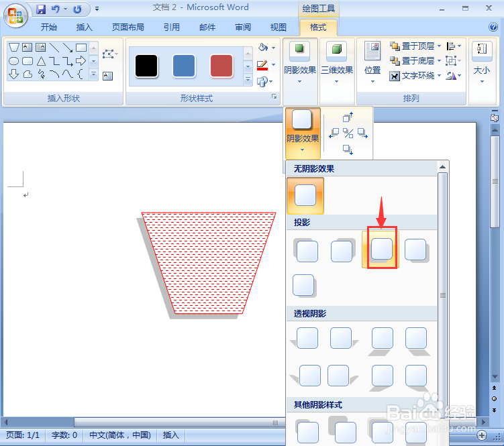The width and height of the screenshot is (504, 446).
Task: Toggle shadow on/off in popup
Action: tap(348, 133)
